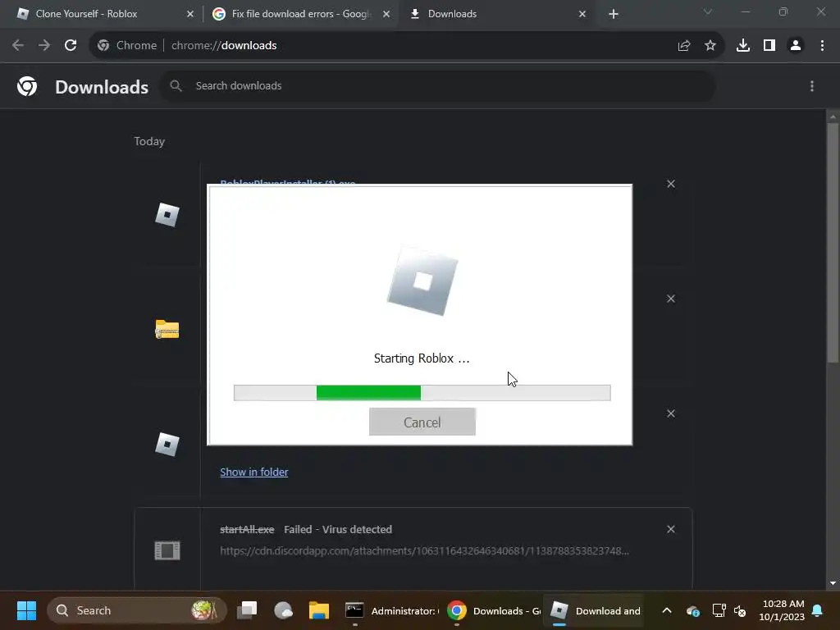Click the muted volume tray icon
The image size is (840, 630).
coord(740,610)
